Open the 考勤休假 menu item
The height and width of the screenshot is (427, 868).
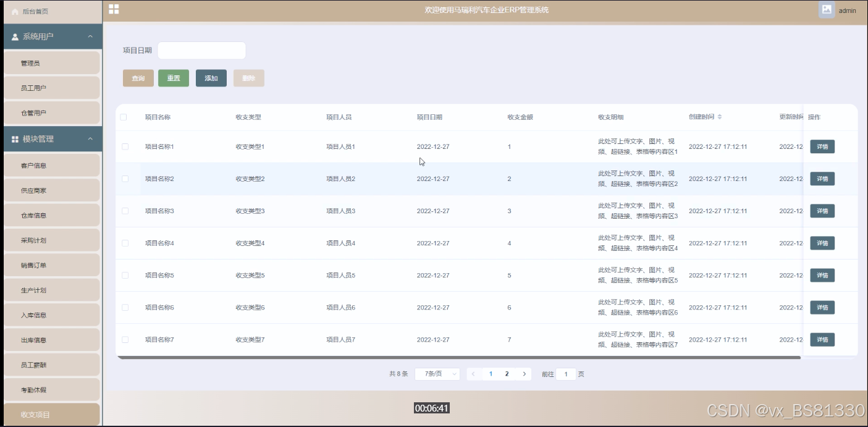tap(51, 390)
